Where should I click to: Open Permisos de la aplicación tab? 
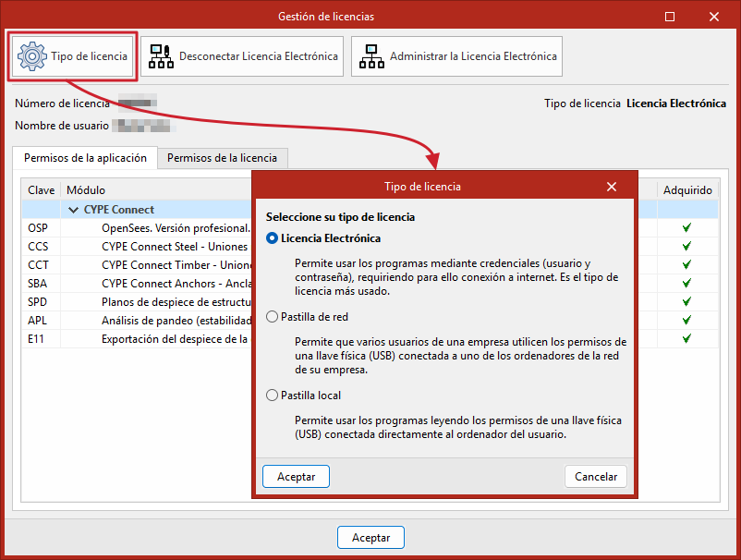click(85, 158)
